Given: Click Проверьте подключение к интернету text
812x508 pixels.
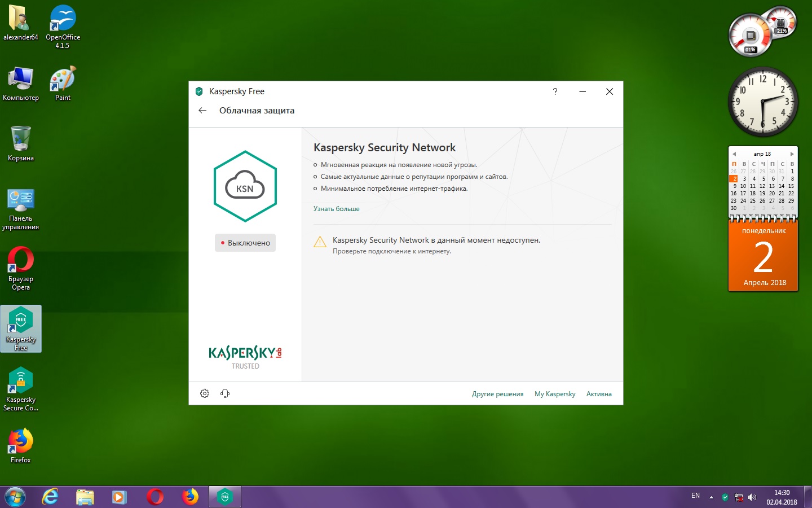Looking at the screenshot, I should point(392,251).
